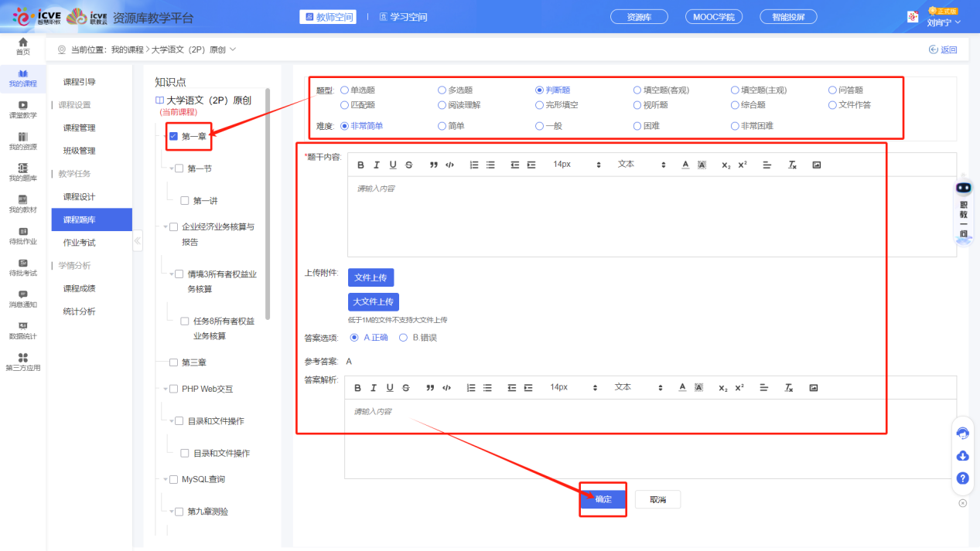Click into the 题干内容 text area
The width and height of the screenshot is (980, 551).
(x=650, y=216)
